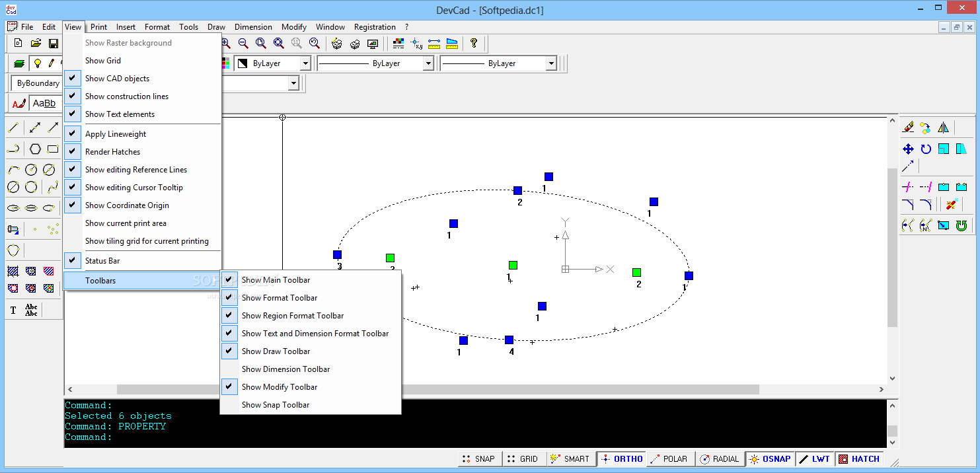Image resolution: width=980 pixels, height=473 pixels.
Task: Click the green undo U-arrow icon
Action: (x=961, y=225)
